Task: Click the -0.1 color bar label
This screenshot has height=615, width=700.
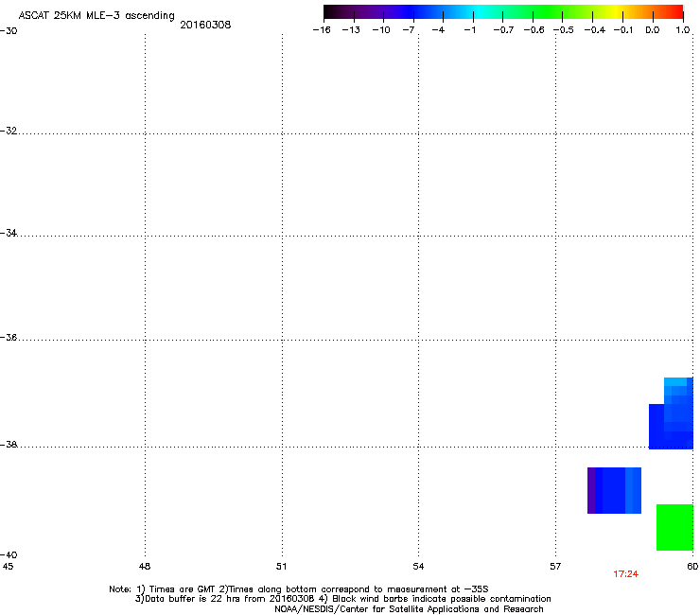Action: pyautogui.click(x=623, y=30)
